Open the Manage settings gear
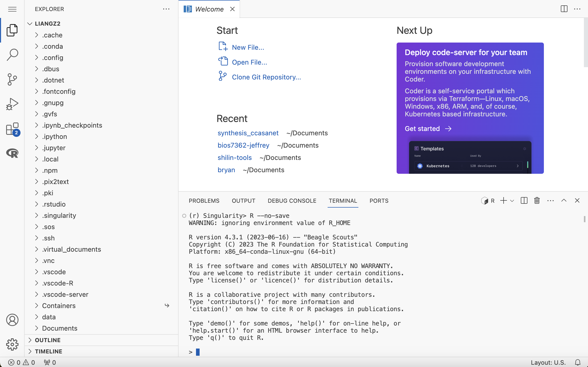The image size is (588, 367). [x=12, y=344]
